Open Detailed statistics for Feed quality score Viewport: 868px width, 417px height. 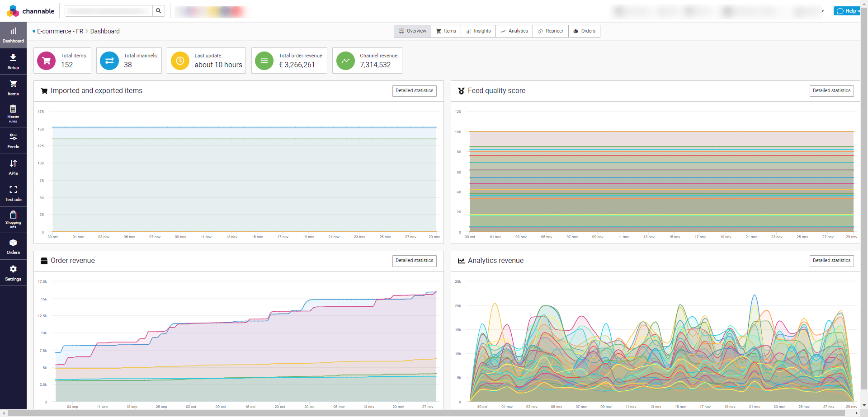[x=831, y=91]
